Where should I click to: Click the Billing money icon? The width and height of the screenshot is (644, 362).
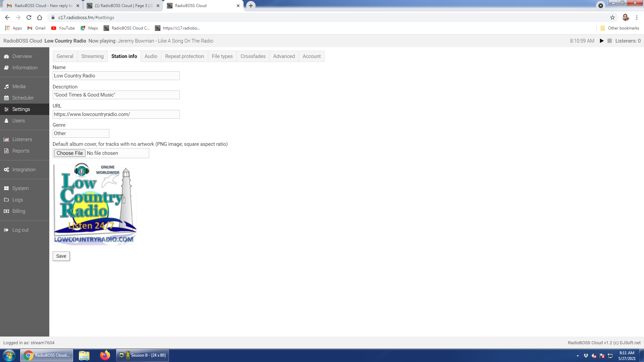[6, 211]
